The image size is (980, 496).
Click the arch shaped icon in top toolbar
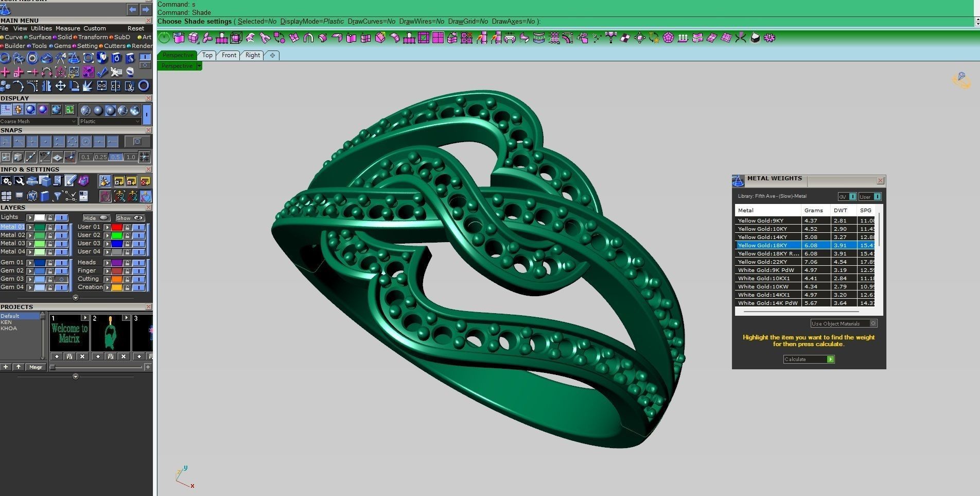(x=308, y=38)
